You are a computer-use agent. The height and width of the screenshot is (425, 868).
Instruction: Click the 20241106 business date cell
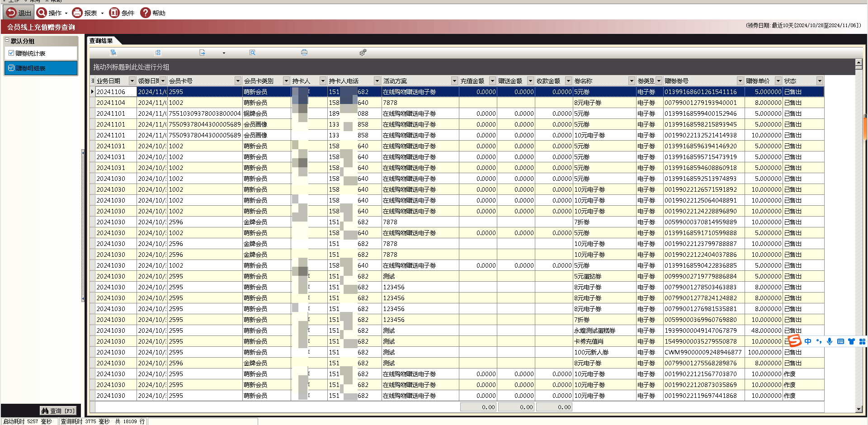pyautogui.click(x=116, y=92)
